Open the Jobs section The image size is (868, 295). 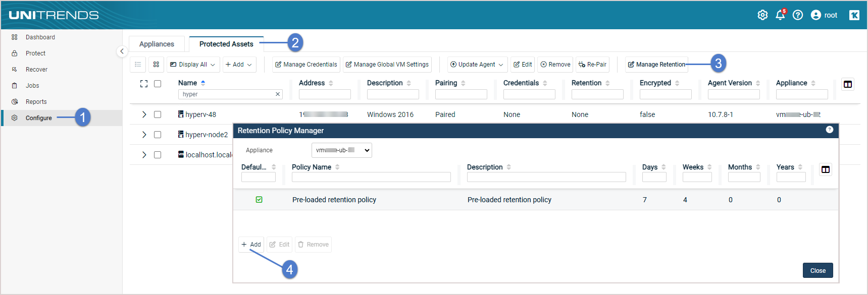click(32, 86)
